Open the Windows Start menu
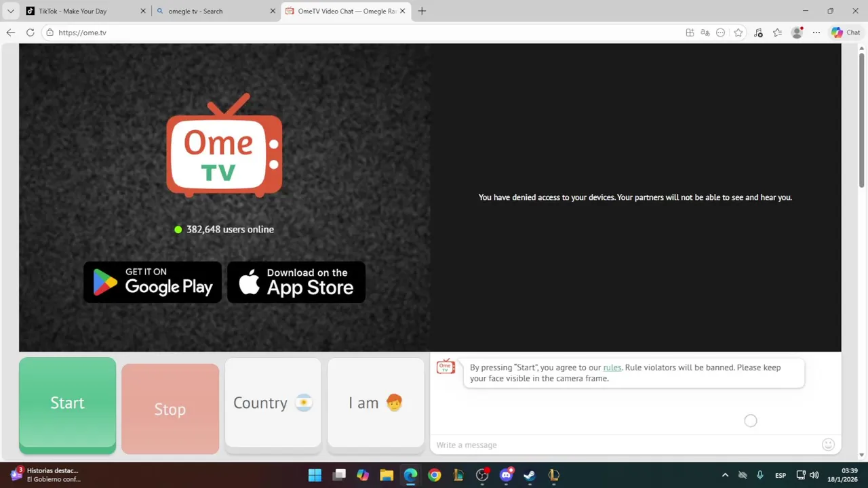 click(315, 475)
